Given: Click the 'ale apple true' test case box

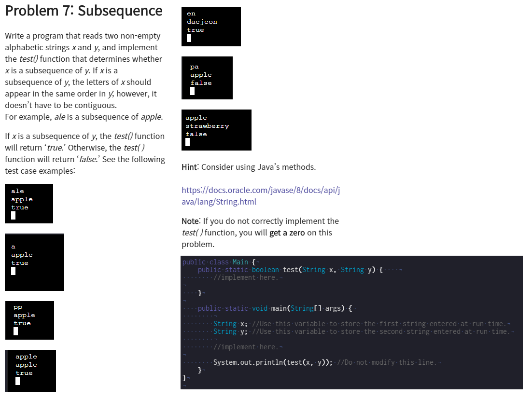Looking at the screenshot, I should pyautogui.click(x=28, y=203).
